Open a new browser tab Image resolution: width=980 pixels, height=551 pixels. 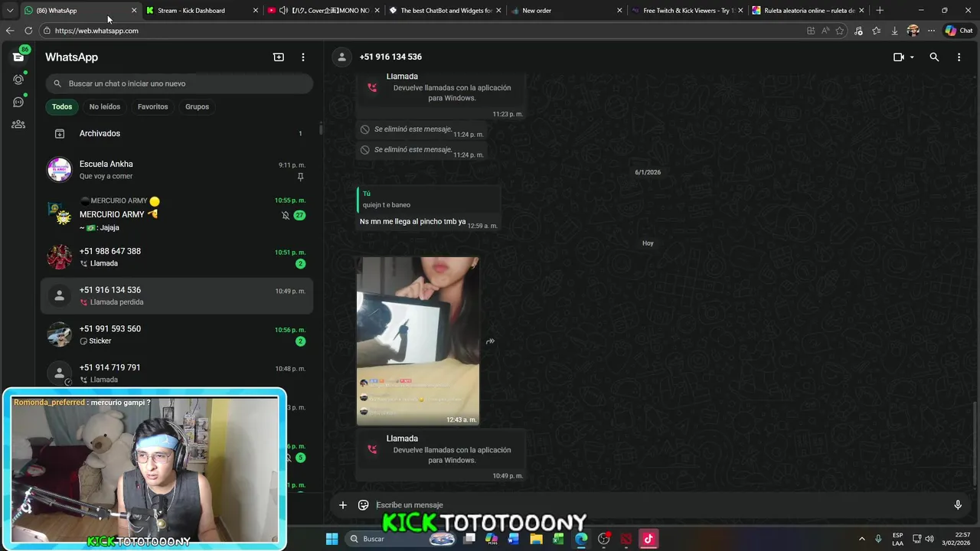coord(880,11)
